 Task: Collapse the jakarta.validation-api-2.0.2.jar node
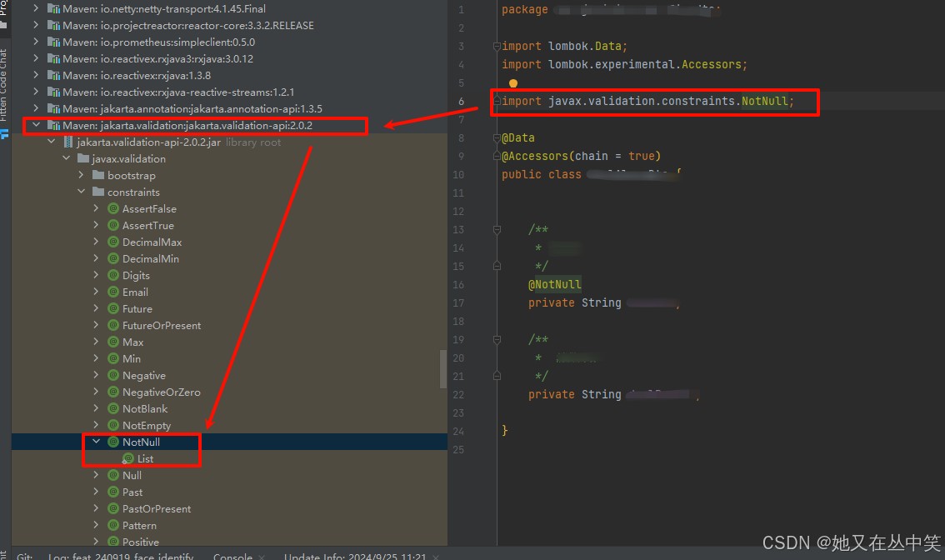pos(51,142)
